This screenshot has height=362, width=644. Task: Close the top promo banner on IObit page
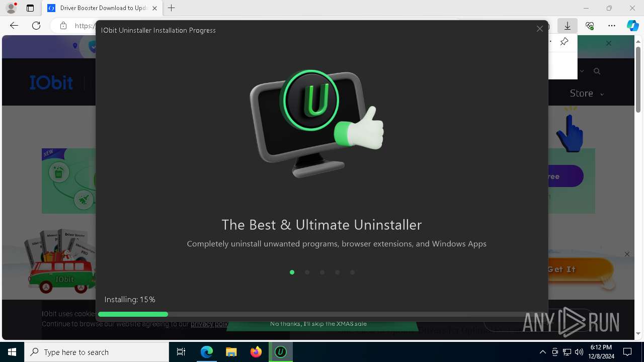click(608, 43)
